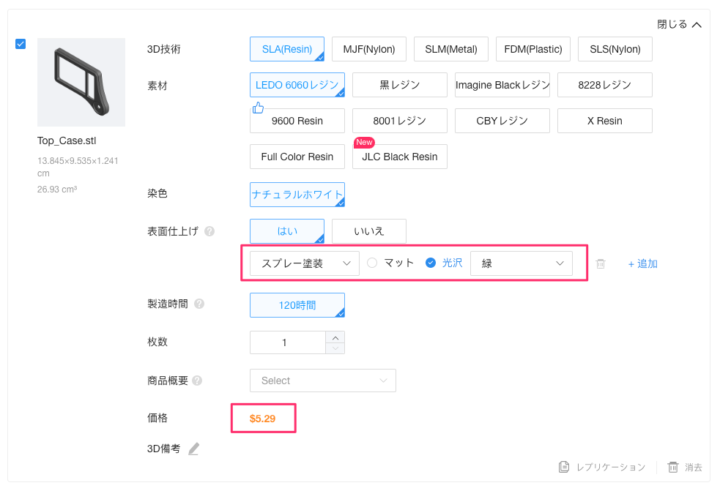Screen dimensions: 720x491
Task: Click the help icon beside 商品概要
Action: click(x=197, y=381)
